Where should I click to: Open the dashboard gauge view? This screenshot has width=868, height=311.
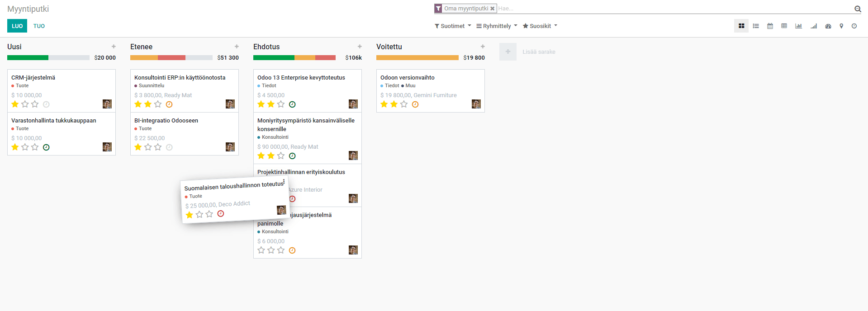828,26
